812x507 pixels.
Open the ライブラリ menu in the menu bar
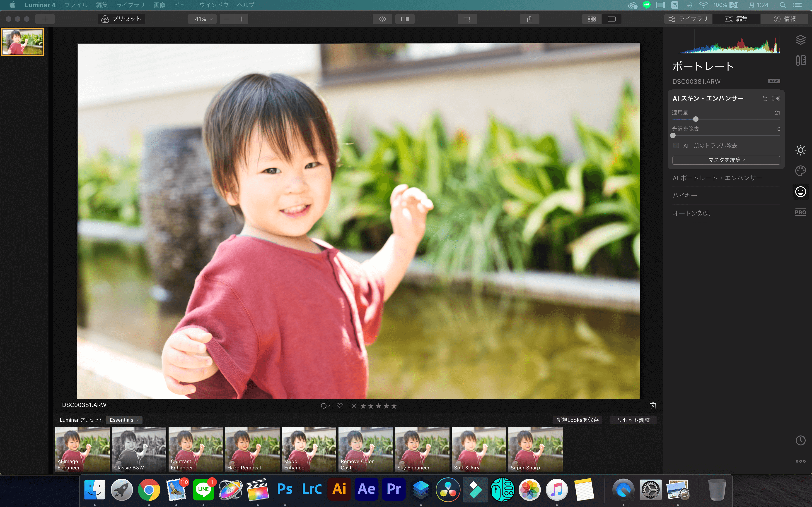[x=130, y=5]
